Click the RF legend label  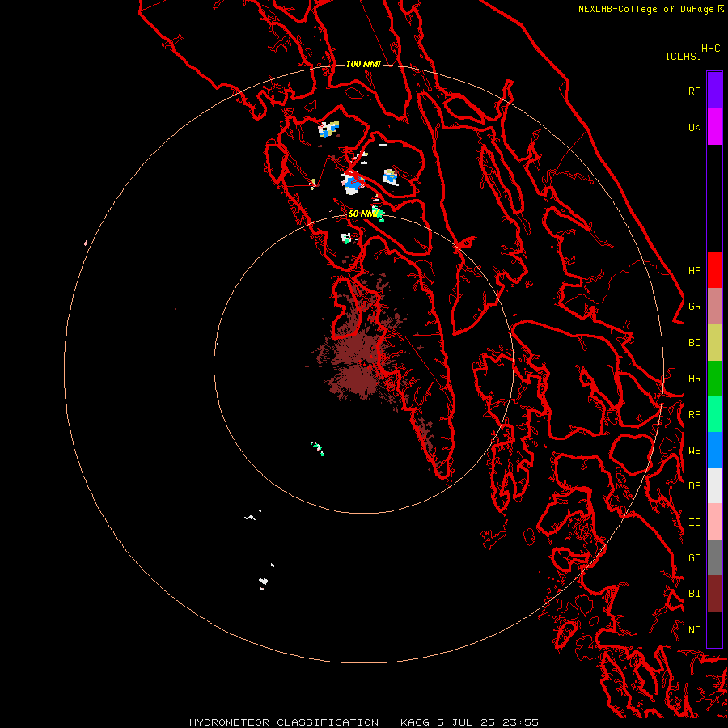(694, 91)
